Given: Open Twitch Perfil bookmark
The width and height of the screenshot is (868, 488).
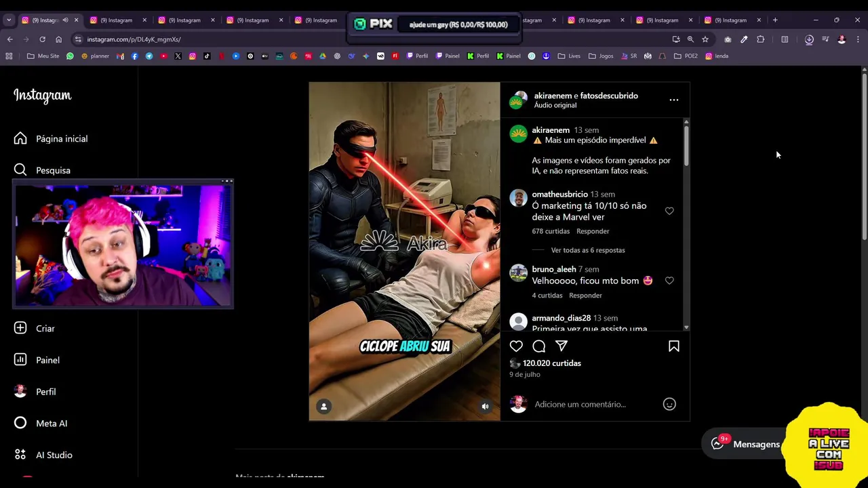Looking at the screenshot, I should click(x=417, y=56).
